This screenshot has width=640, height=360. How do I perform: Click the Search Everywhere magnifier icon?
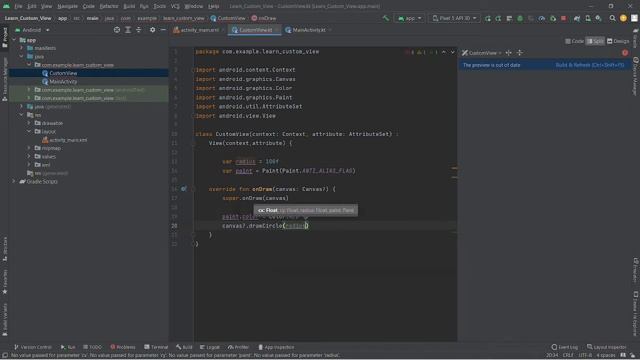click(612, 18)
